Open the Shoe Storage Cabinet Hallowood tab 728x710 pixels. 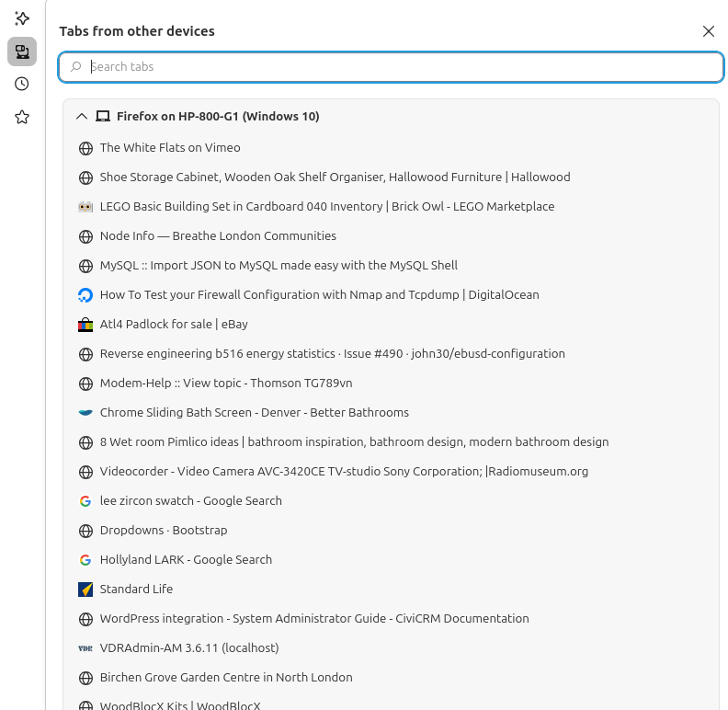pyautogui.click(x=335, y=177)
